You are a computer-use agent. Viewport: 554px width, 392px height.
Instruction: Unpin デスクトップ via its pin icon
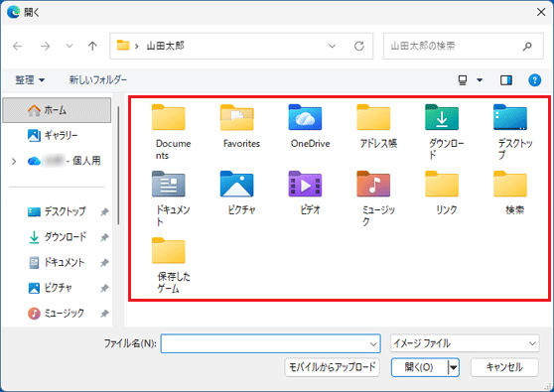(x=104, y=212)
